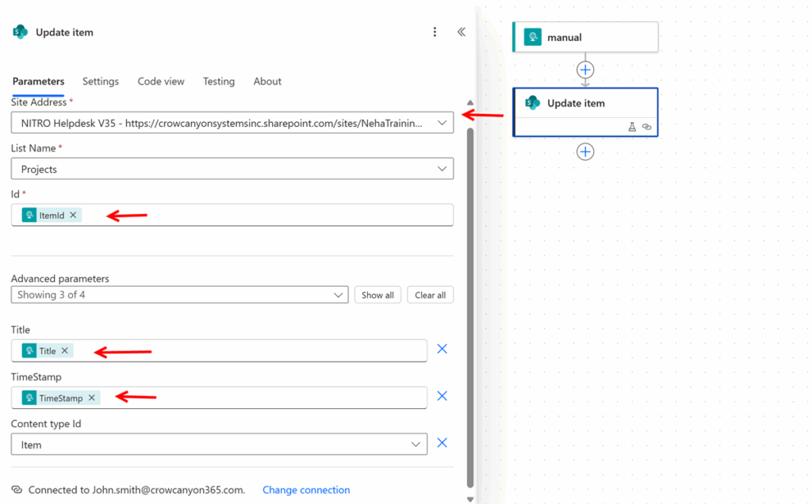
Task: Click the flask test icon on Update item card
Action: (x=632, y=127)
